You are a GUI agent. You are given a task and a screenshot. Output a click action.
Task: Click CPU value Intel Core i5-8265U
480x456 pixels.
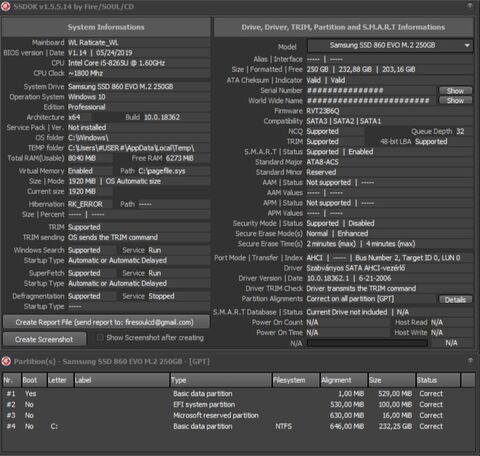coord(116,63)
